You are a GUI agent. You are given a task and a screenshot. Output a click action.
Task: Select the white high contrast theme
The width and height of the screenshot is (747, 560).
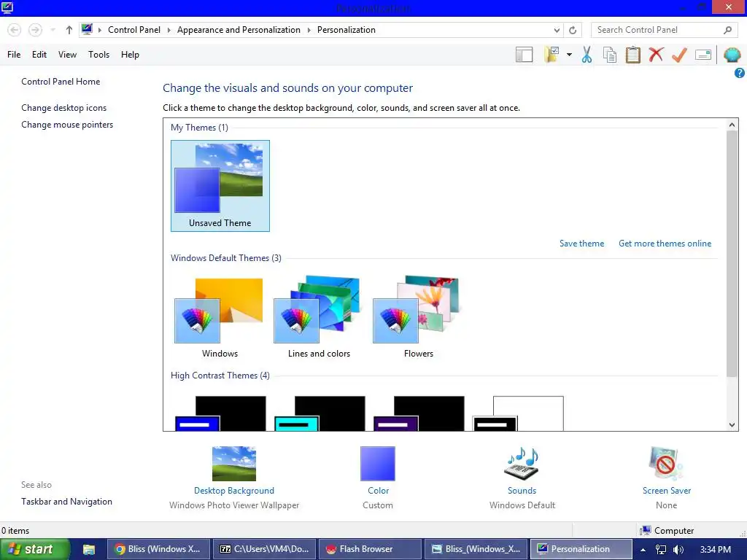[x=519, y=413]
